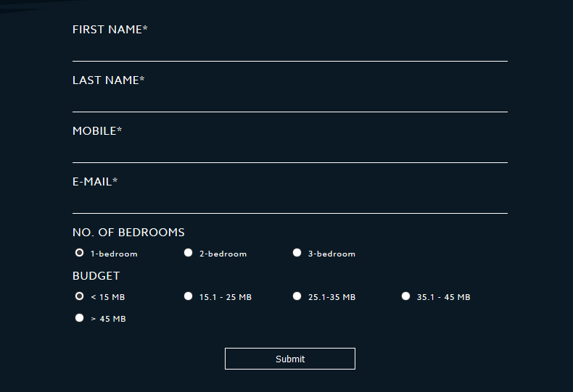Click the Last Name input field
Image resolution: width=573 pixels, height=392 pixels.
tap(290, 101)
